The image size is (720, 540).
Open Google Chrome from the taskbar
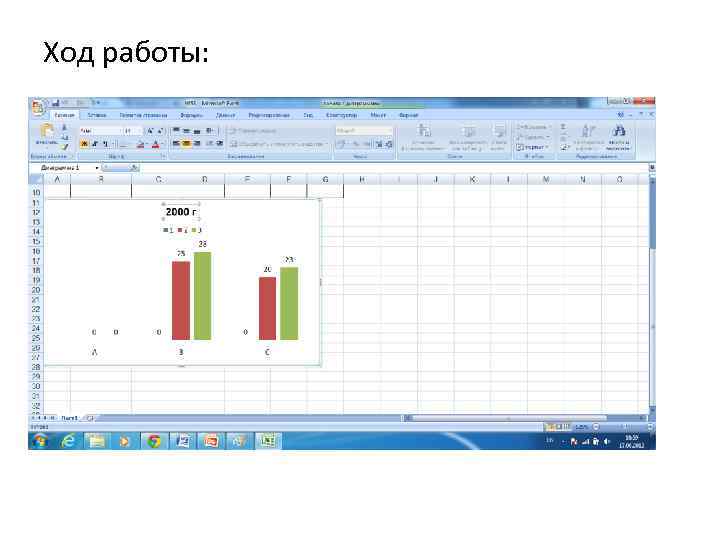pos(154,441)
